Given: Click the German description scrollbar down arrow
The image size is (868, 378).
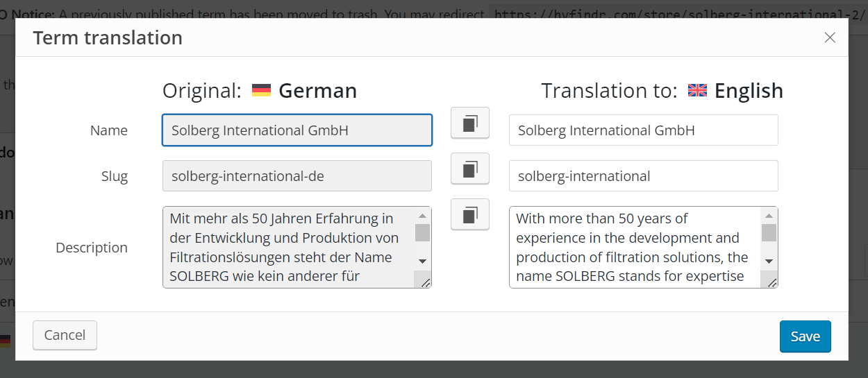Looking at the screenshot, I should point(422,261).
